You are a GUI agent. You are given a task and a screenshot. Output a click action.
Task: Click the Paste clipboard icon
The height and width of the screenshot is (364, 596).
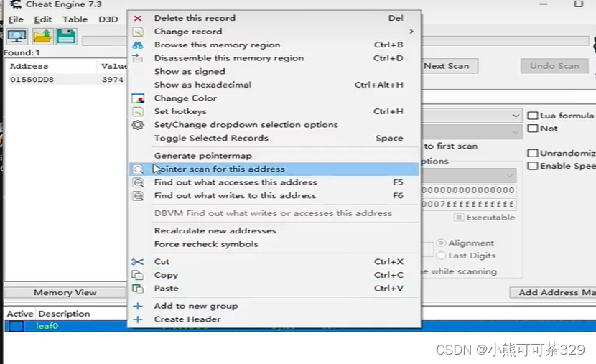[x=137, y=289]
